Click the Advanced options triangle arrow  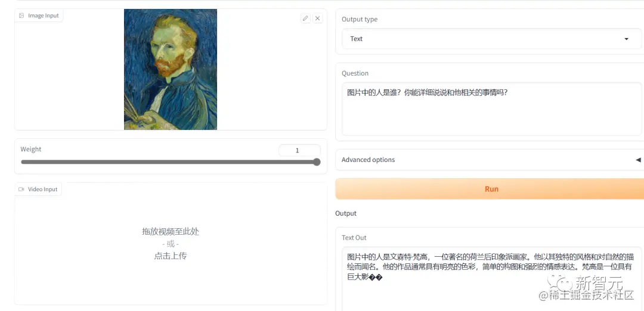point(638,160)
